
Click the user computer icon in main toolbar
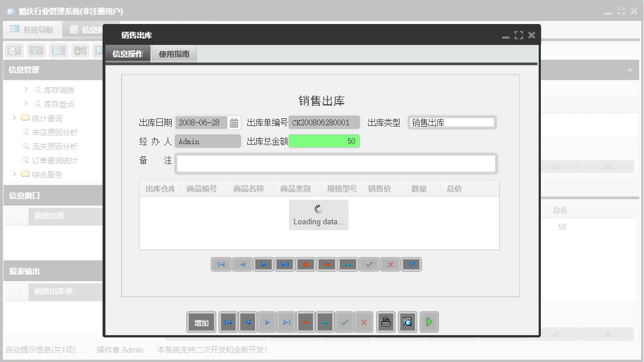[x=80, y=50]
